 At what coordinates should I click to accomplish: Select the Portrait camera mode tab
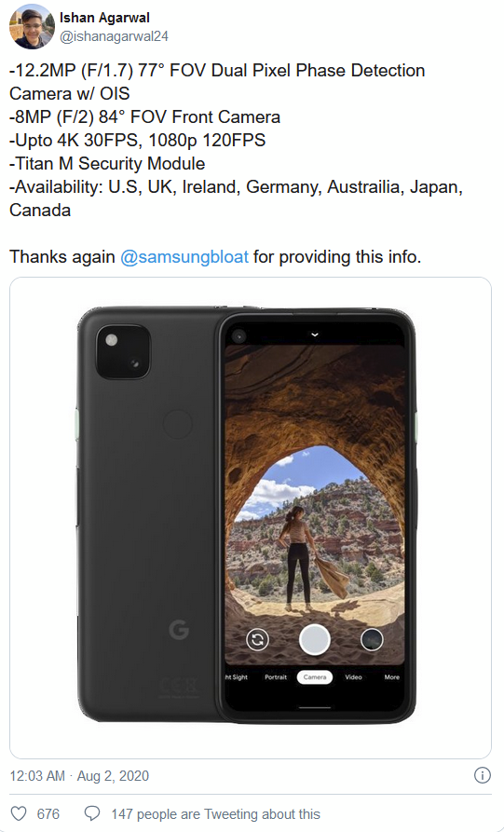276,677
